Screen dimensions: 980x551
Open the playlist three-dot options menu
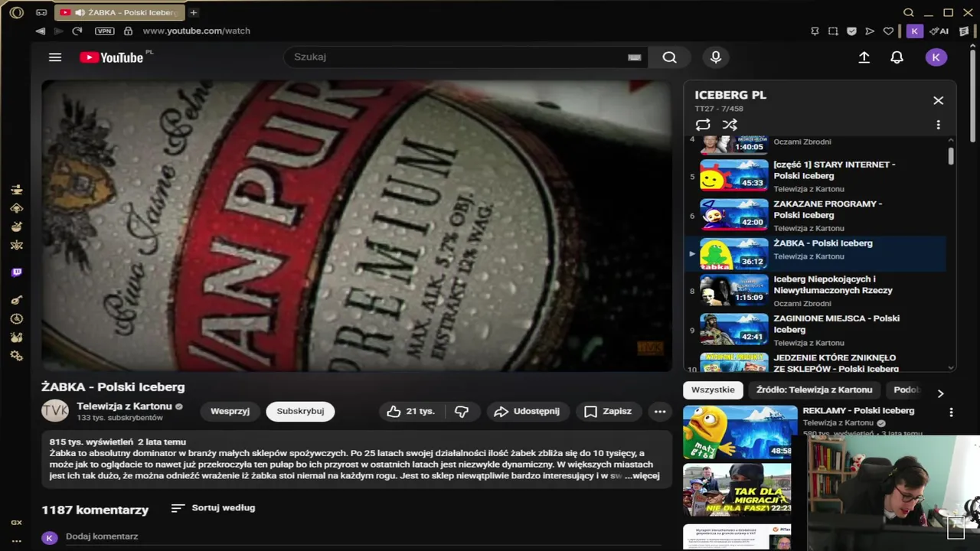938,125
